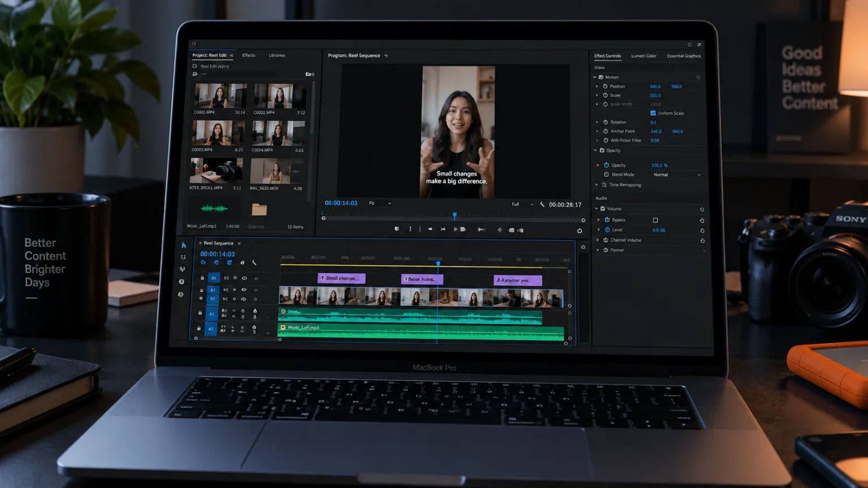Toggle Position animation stopwatch
Image resolution: width=868 pixels, height=488 pixels.
pos(605,86)
